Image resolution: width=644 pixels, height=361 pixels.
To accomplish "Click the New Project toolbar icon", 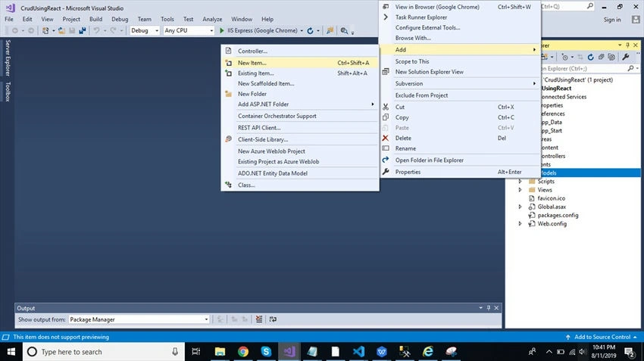I will (x=45, y=31).
